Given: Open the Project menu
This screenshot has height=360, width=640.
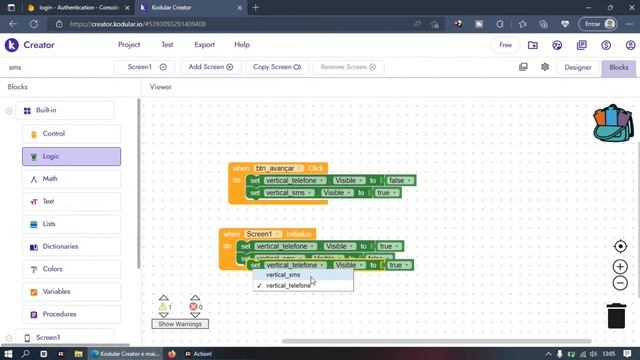Looking at the screenshot, I should [129, 45].
